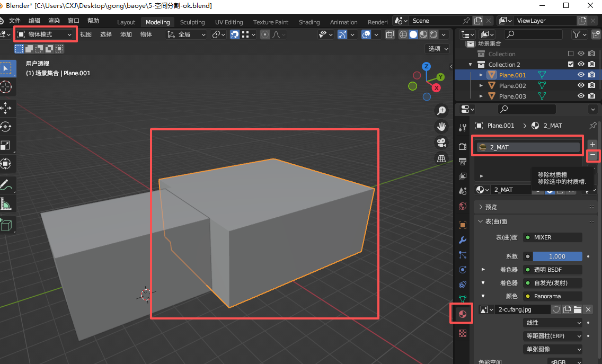Hide Plane.002 in viewport
This screenshot has width=602, height=364.
[x=581, y=86]
